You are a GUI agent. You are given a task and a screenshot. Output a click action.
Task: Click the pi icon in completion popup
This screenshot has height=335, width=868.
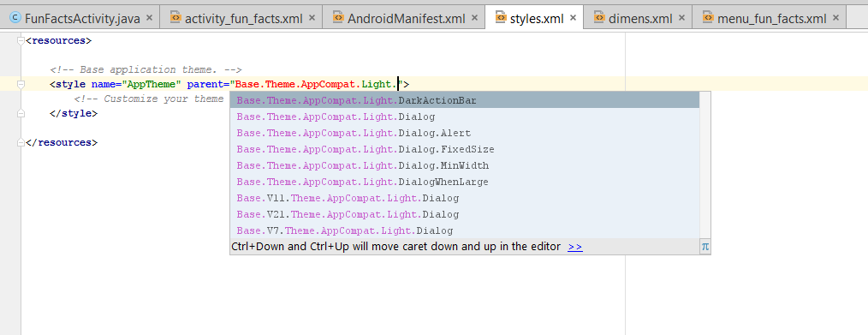click(705, 247)
